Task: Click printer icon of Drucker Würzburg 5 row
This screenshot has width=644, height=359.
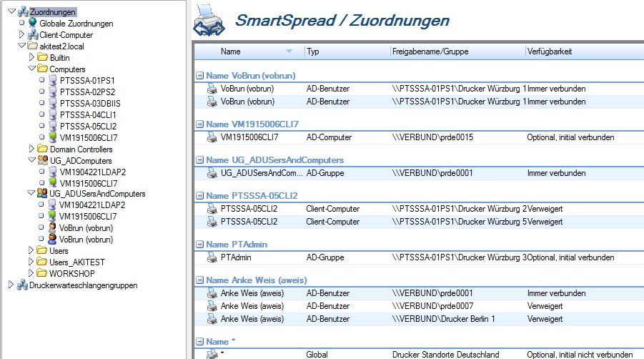Action: tap(212, 222)
